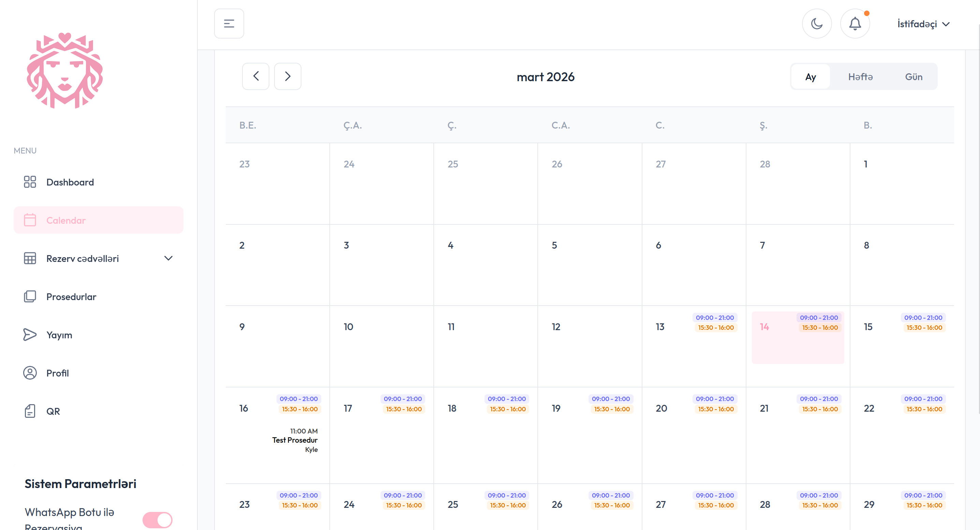Open notifications bell
Image resolution: width=980 pixels, height=530 pixels.
855,24
